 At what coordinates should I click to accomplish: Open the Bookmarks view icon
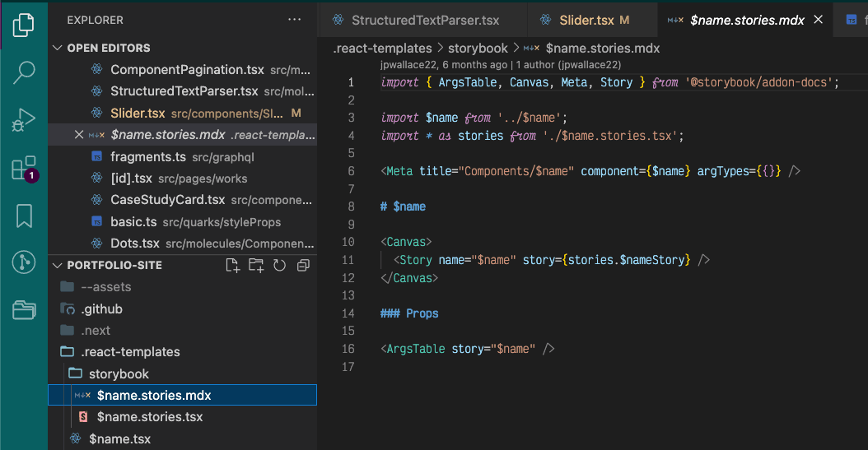point(23,216)
